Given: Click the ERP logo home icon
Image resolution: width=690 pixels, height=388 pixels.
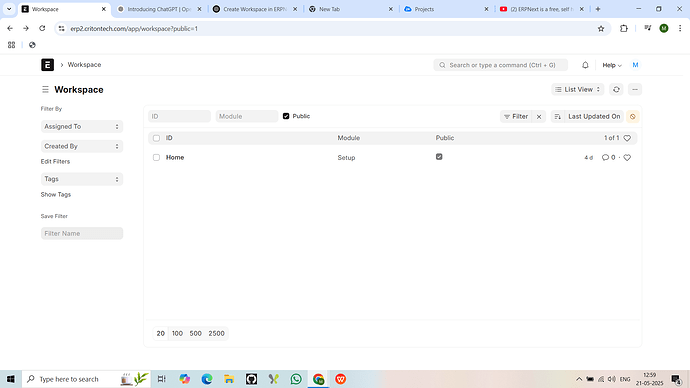Looking at the screenshot, I should click(48, 65).
